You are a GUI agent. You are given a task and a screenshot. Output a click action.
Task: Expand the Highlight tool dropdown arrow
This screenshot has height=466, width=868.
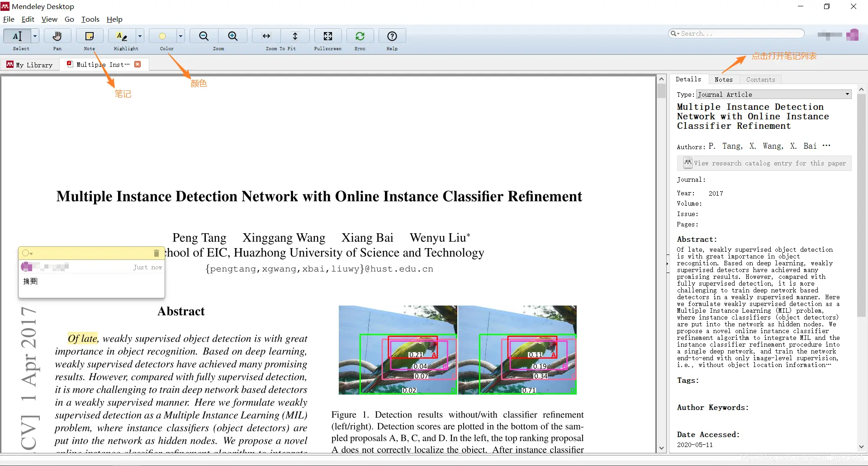coord(140,36)
